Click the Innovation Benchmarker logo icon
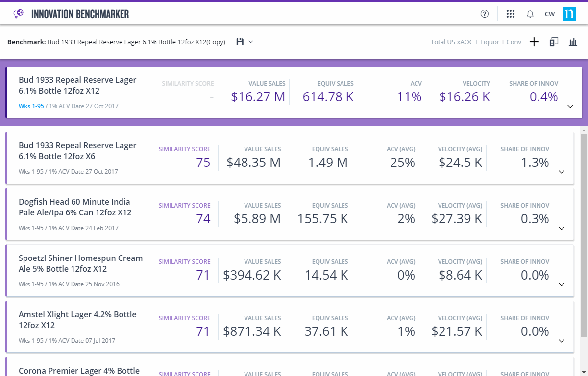Image resolution: width=588 pixels, height=376 pixels. (x=19, y=14)
